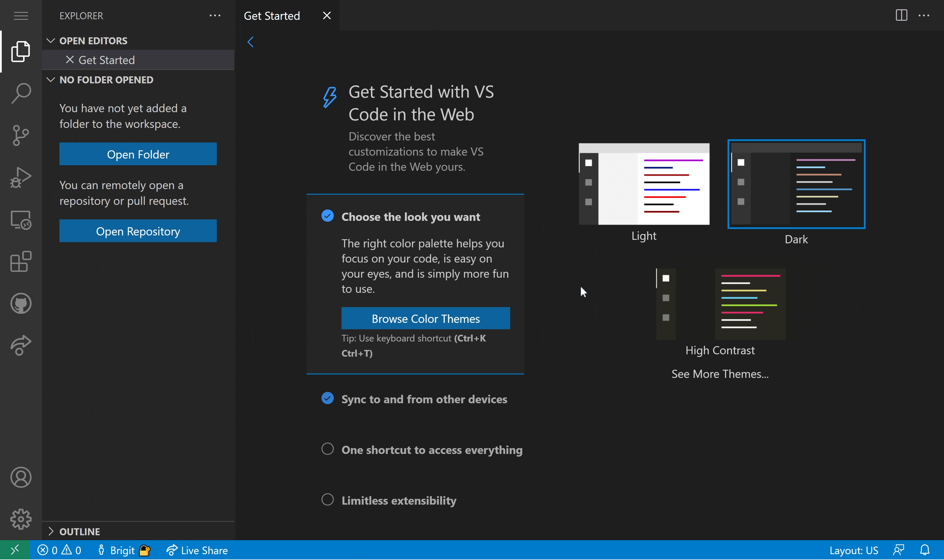Click the Open Repository button
Screen dimensions: 944x560
coord(138,231)
